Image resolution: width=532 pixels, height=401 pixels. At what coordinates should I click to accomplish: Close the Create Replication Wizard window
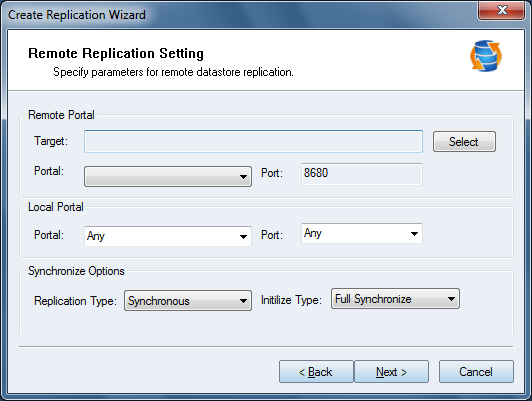pyautogui.click(x=501, y=11)
